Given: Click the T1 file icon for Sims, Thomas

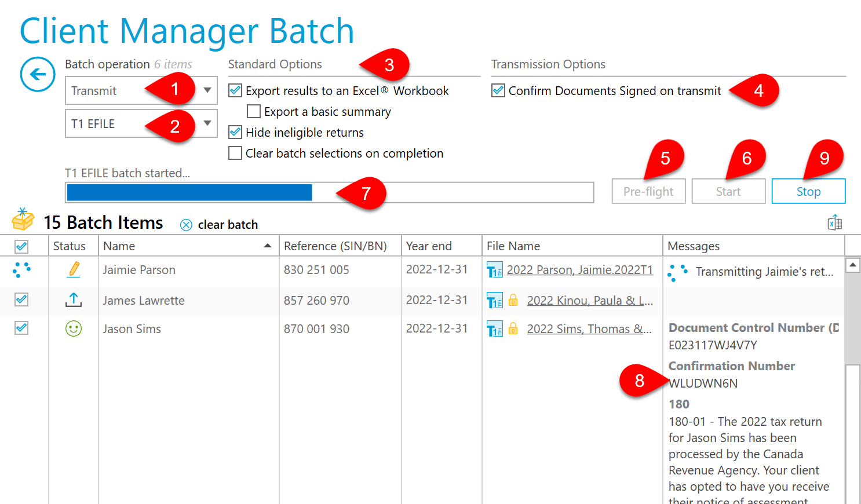Looking at the screenshot, I should 495,329.
